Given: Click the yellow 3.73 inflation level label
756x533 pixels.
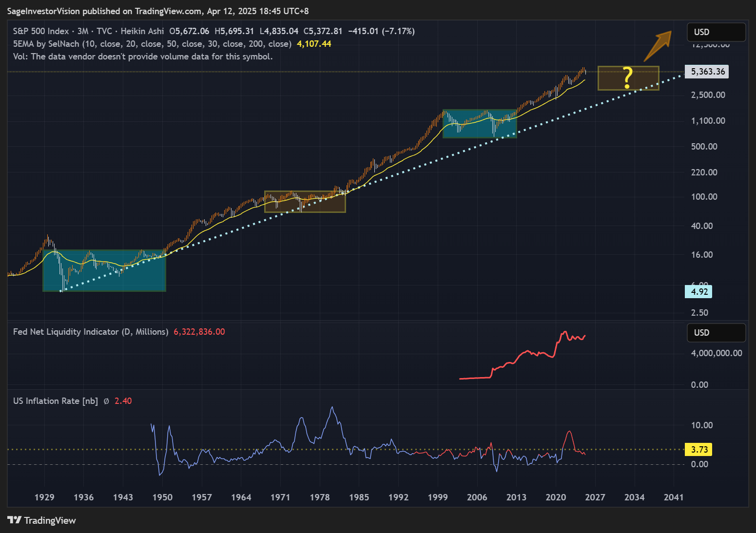Looking at the screenshot, I should point(699,449).
